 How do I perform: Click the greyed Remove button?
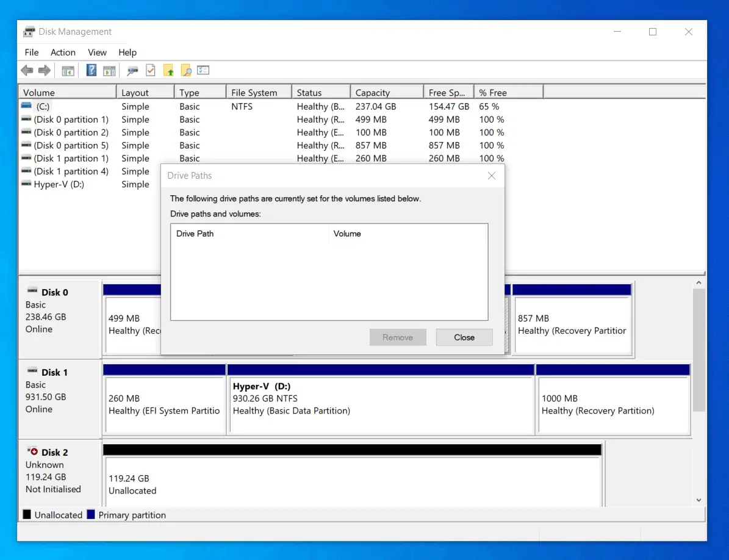(x=398, y=337)
